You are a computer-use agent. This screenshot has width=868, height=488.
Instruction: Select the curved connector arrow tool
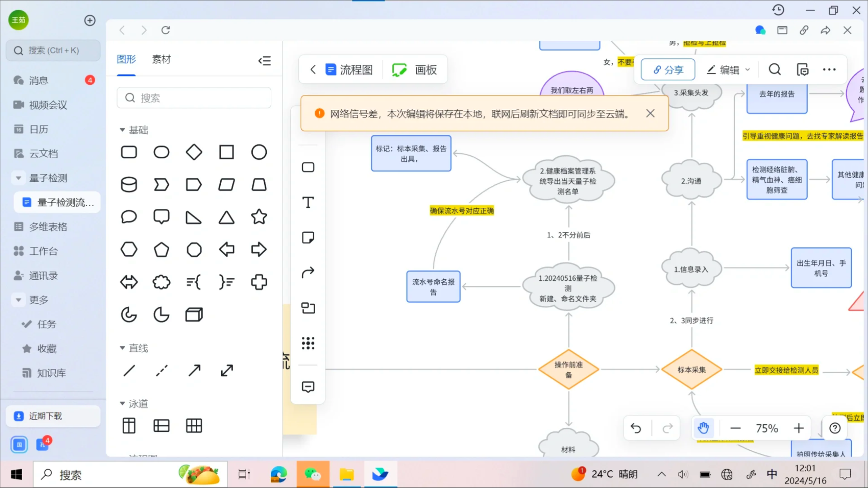coord(308,272)
